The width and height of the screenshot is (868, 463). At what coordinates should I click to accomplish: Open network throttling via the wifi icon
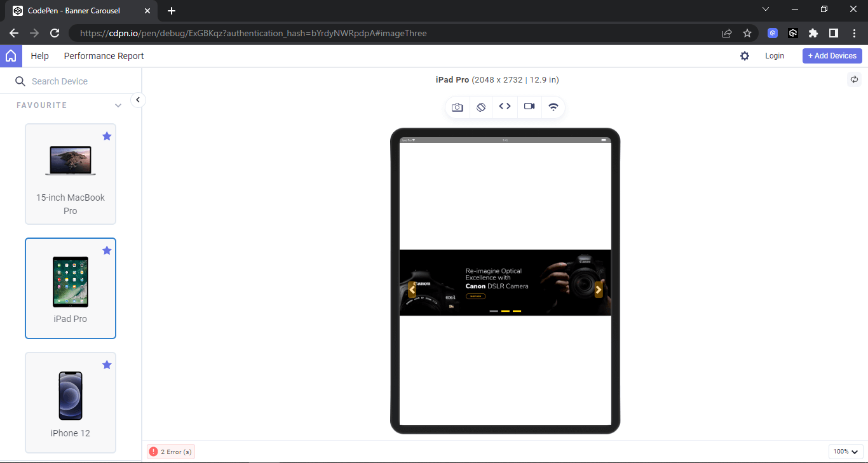(x=553, y=107)
